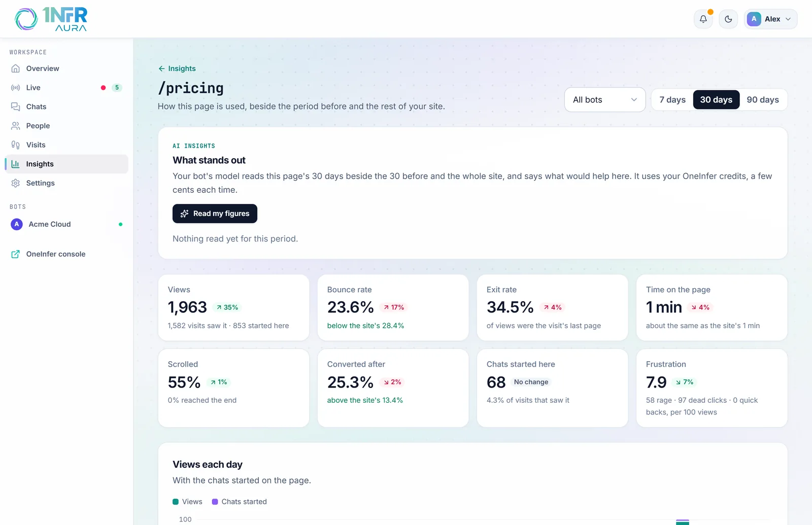Click "below the site's 28.4%" text
Screen dimensions: 812x525
point(365,326)
